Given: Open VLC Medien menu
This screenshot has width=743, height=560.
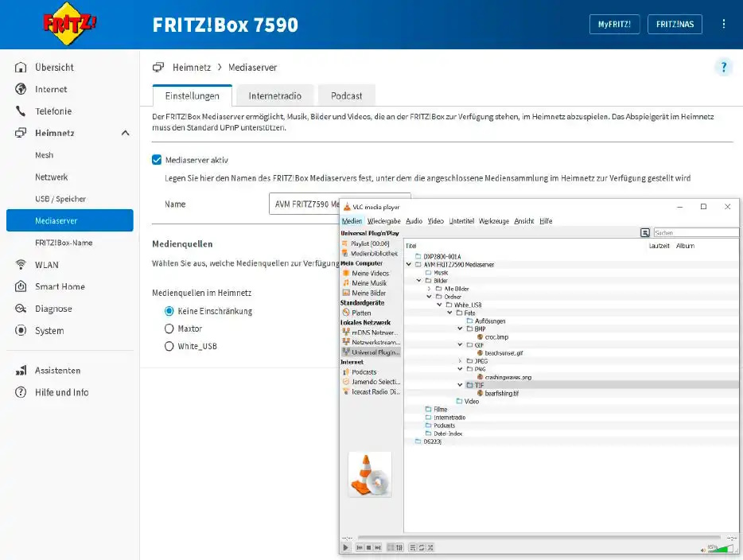Looking at the screenshot, I should [x=352, y=221].
